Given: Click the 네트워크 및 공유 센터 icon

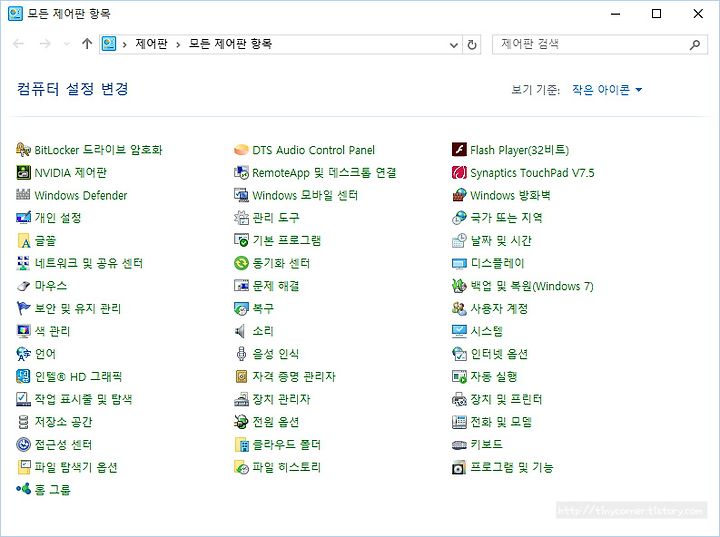Looking at the screenshot, I should click(x=23, y=263).
